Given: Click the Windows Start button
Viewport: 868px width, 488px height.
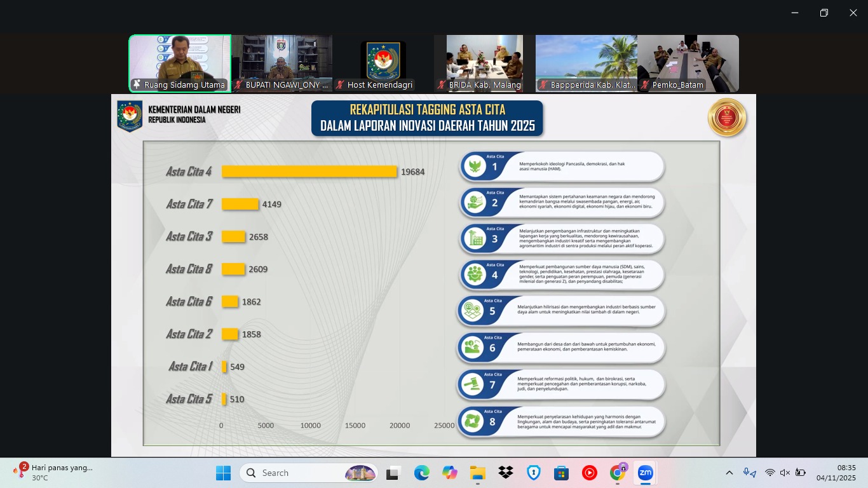Looking at the screenshot, I should [x=224, y=473].
